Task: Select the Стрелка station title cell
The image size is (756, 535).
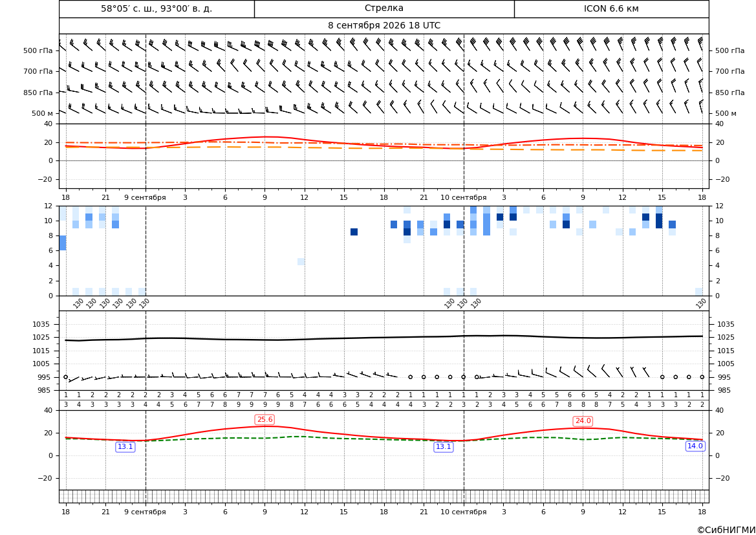Action: point(384,8)
